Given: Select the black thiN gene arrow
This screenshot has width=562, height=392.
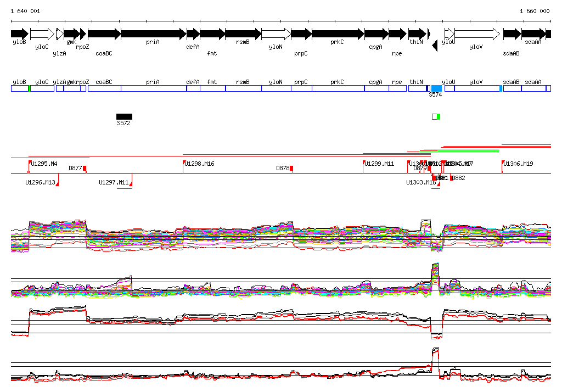Looking at the screenshot, I should 417,34.
